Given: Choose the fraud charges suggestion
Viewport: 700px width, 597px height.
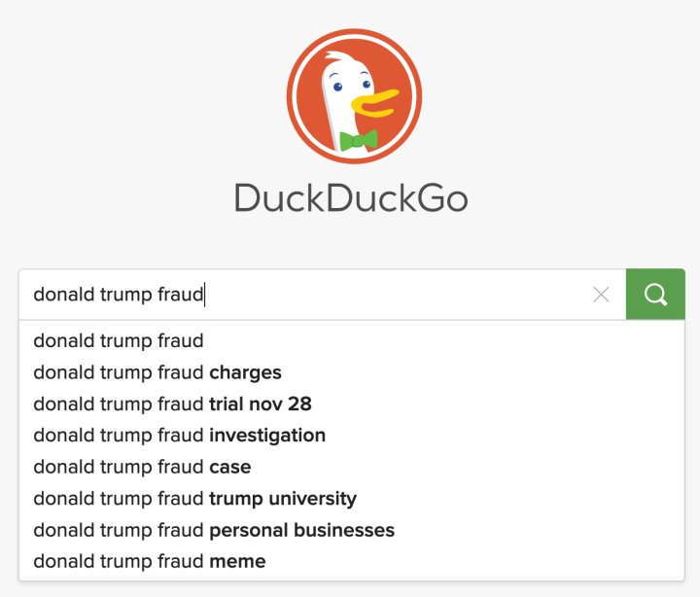Looking at the screenshot, I should coord(351,372).
